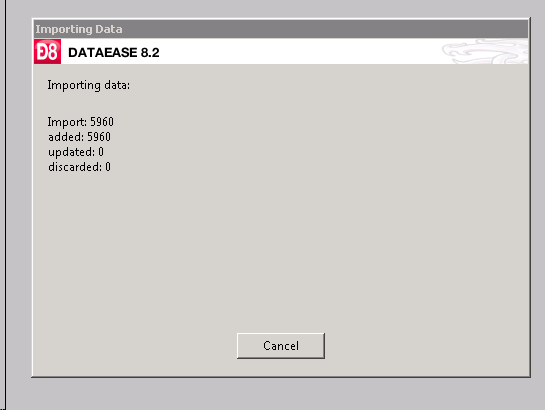The image size is (545, 410).
Task: Click the Cancel button
Action: click(x=281, y=346)
